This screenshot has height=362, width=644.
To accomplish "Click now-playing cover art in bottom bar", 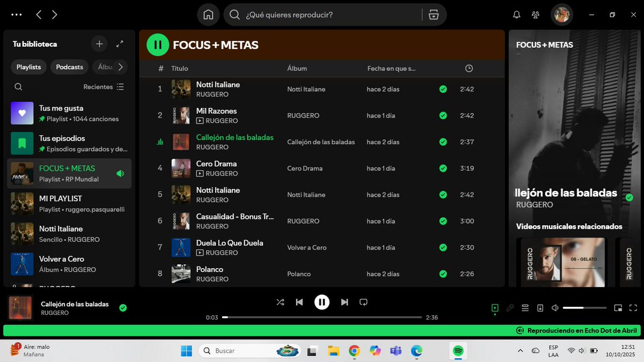I will point(21,308).
